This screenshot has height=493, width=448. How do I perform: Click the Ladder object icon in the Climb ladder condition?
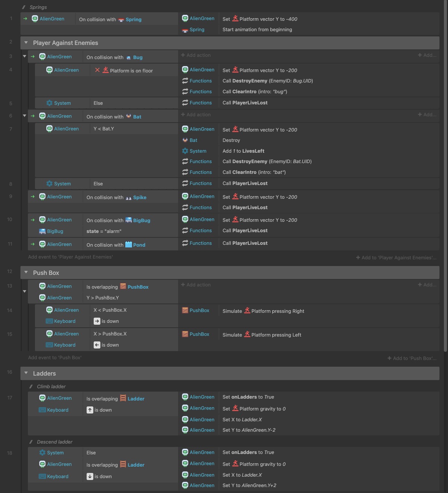122,398
